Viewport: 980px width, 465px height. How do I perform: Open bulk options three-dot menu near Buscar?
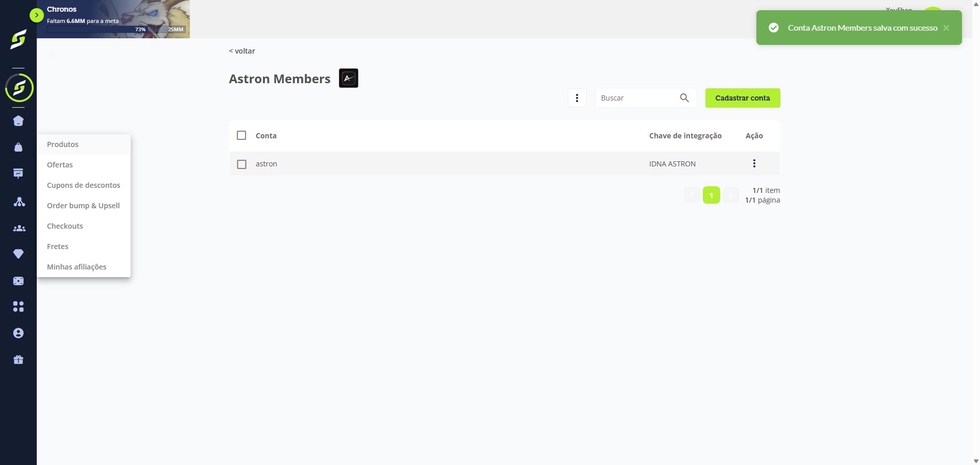[x=577, y=98]
